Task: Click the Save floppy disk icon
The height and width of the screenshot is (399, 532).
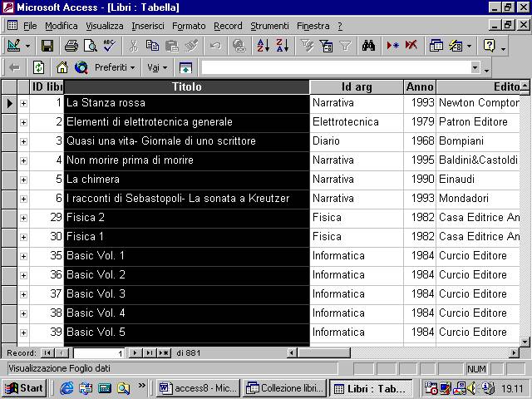Action: coord(47,46)
